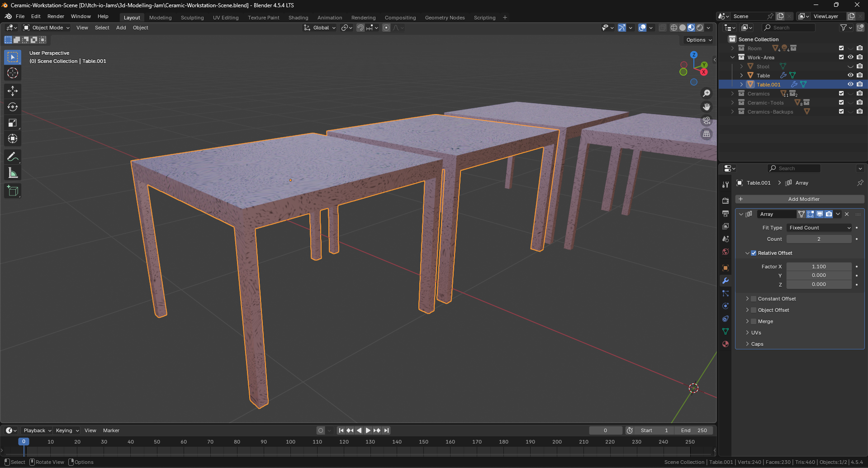
Task: Hide Table.001 in the viewport
Action: click(x=850, y=85)
